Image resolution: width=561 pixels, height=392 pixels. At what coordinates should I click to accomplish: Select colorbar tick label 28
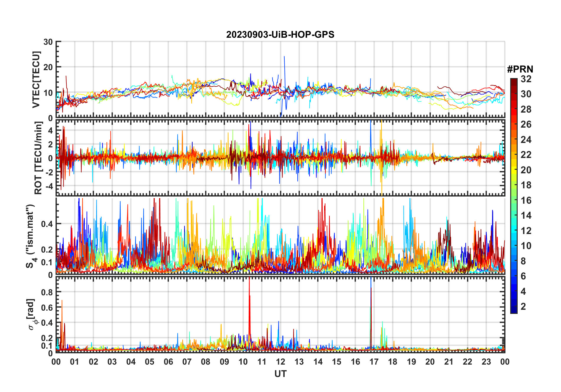526,109
